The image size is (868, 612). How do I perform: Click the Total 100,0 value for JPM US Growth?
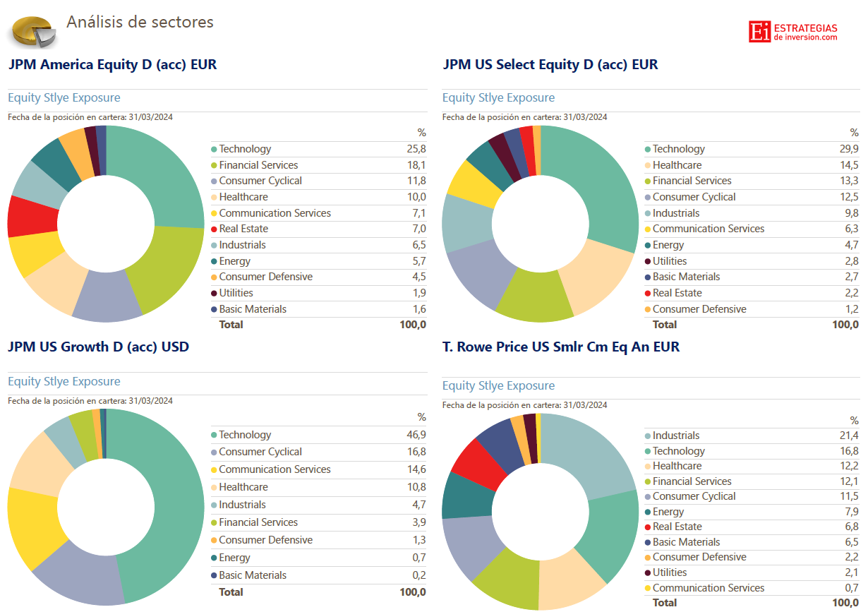pyautogui.click(x=413, y=593)
